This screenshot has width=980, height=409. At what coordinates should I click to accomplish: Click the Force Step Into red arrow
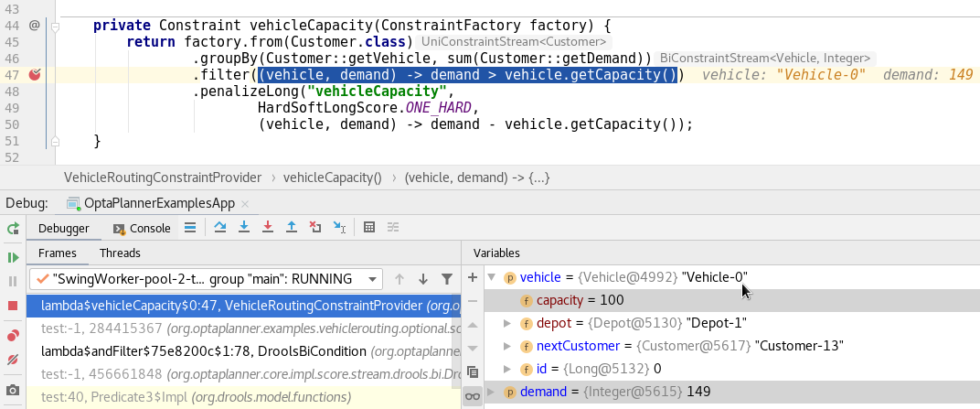268,228
